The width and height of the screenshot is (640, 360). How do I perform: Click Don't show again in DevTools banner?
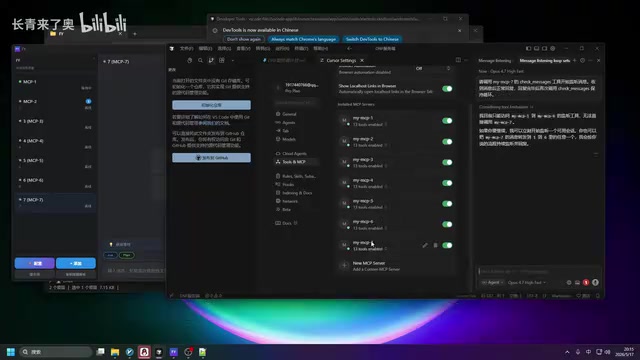244,39
